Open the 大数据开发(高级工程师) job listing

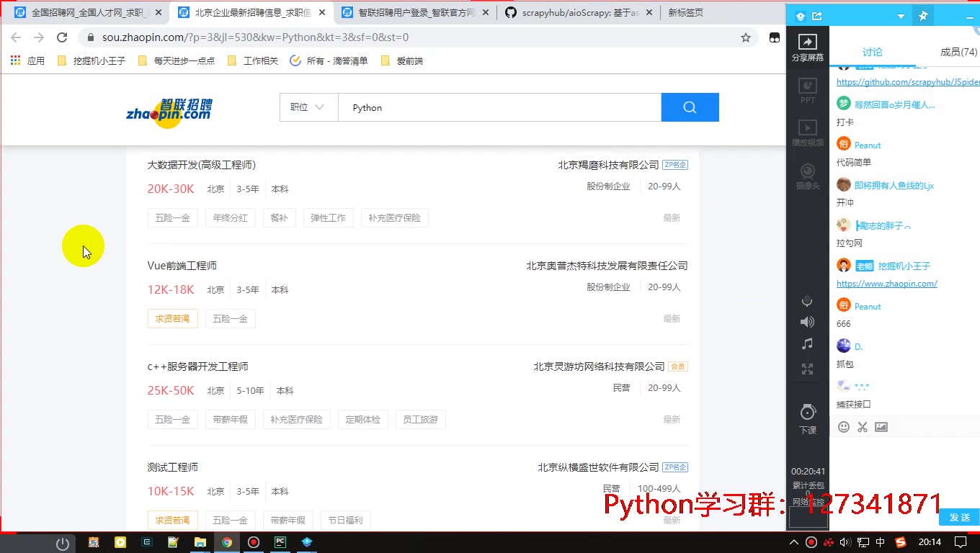(202, 165)
